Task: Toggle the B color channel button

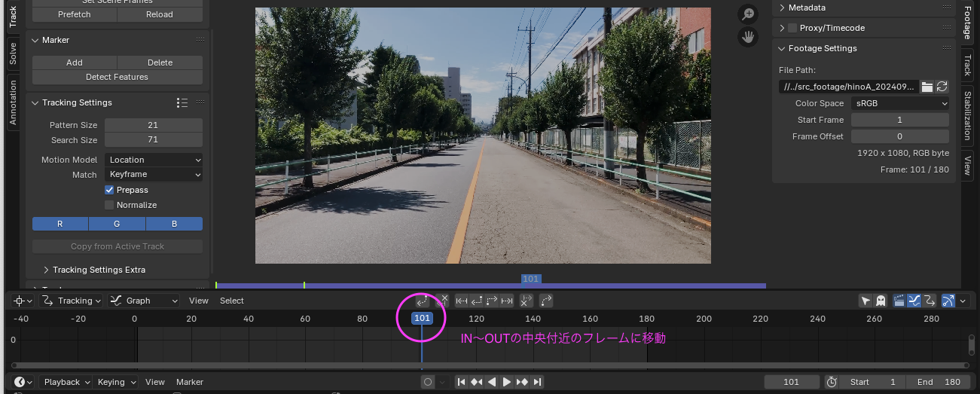Action: (x=174, y=224)
